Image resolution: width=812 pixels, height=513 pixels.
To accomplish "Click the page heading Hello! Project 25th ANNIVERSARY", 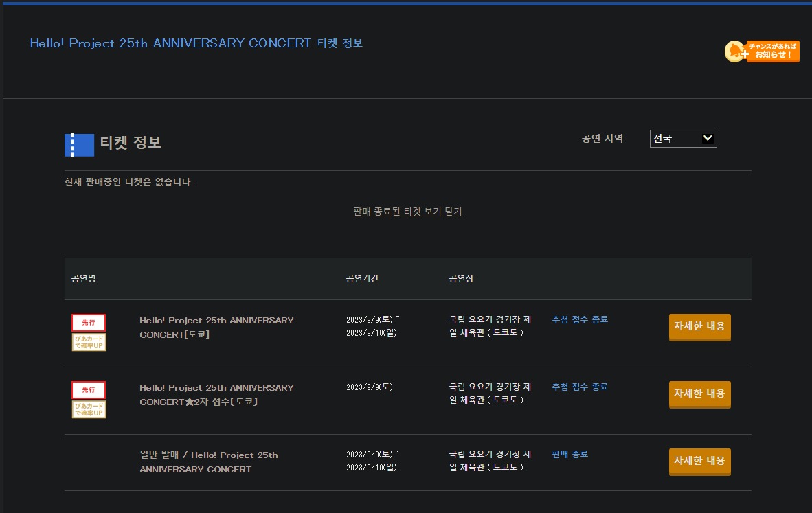I will [x=196, y=43].
